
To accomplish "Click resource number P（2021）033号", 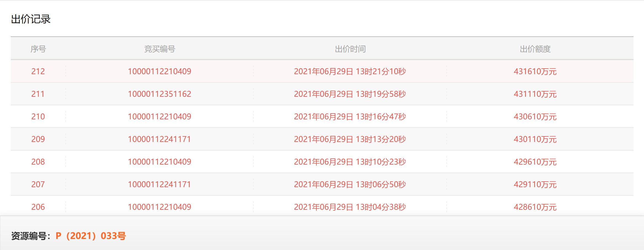I will tap(91, 236).
